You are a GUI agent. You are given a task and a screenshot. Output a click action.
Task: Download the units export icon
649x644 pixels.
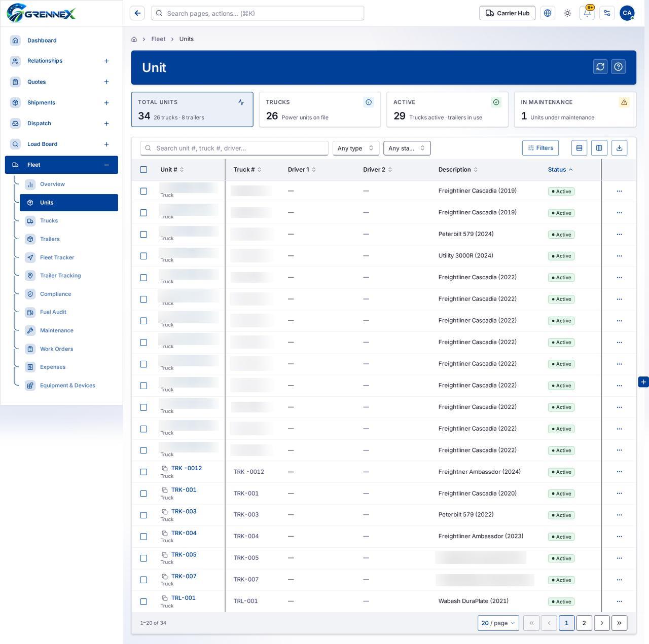619,148
